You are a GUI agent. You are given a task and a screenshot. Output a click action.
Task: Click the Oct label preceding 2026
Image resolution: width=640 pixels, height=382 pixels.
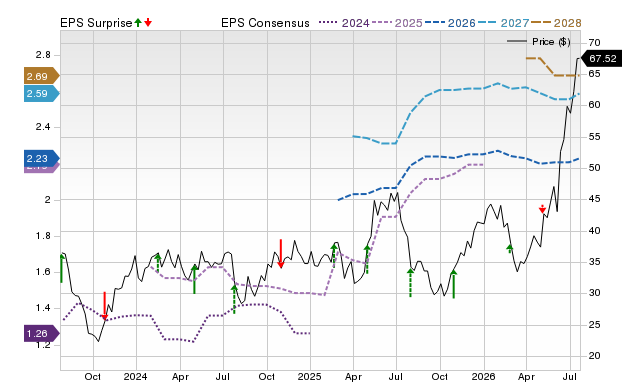(x=440, y=376)
